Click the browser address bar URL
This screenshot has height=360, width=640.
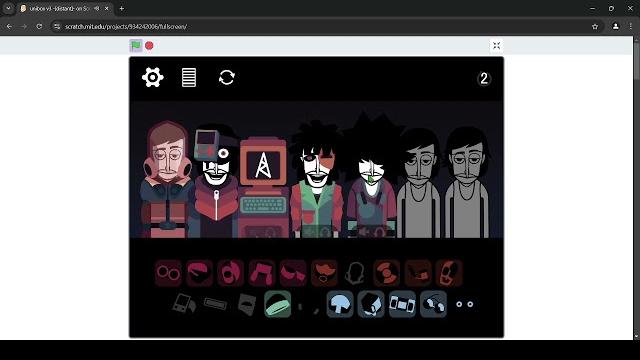coord(126,27)
